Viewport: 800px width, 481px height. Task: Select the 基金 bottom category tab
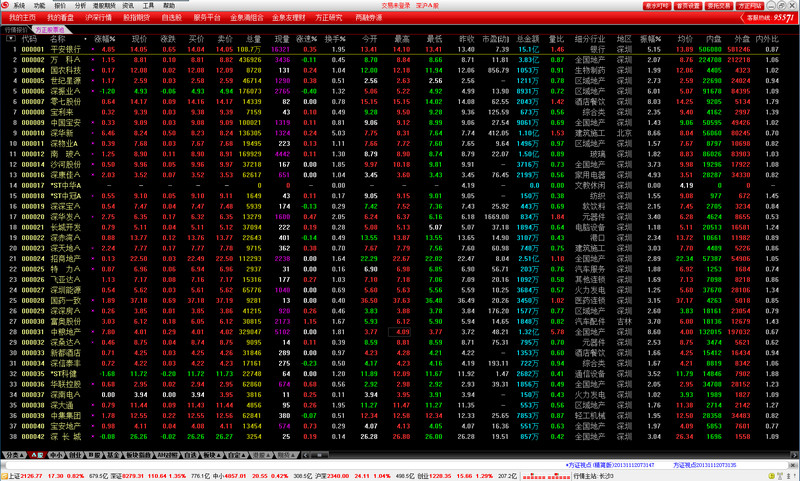(111, 454)
